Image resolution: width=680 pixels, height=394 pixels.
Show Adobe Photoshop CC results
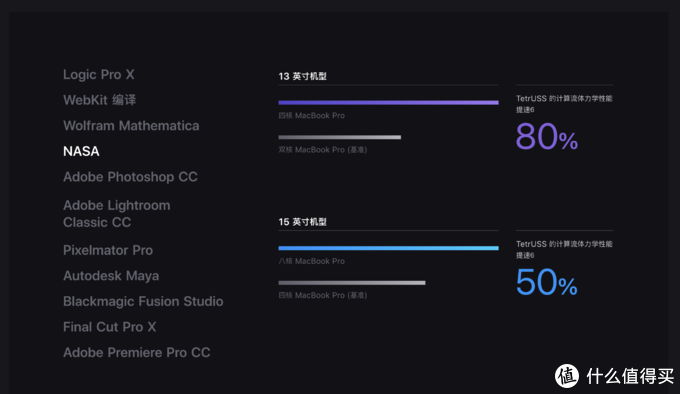point(131,177)
